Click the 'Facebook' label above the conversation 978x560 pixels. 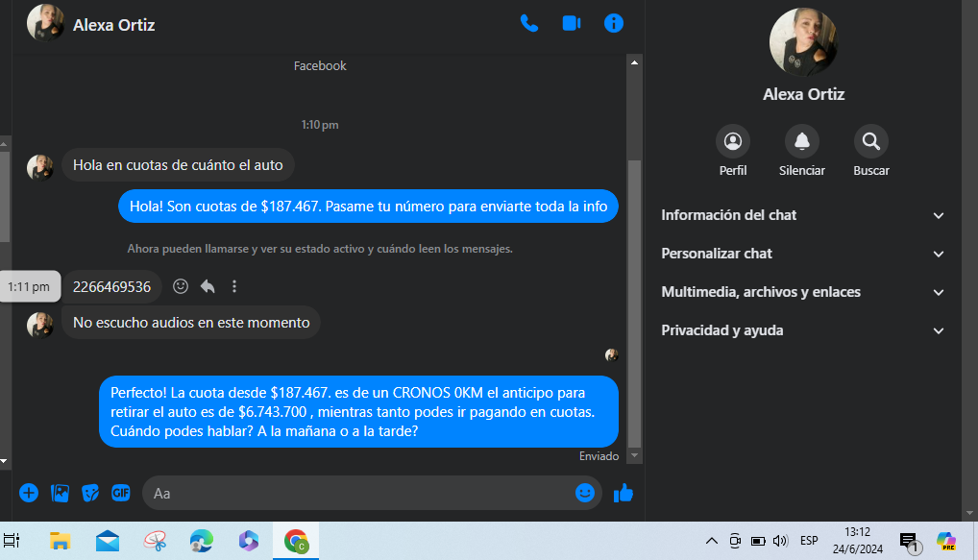[x=320, y=66]
